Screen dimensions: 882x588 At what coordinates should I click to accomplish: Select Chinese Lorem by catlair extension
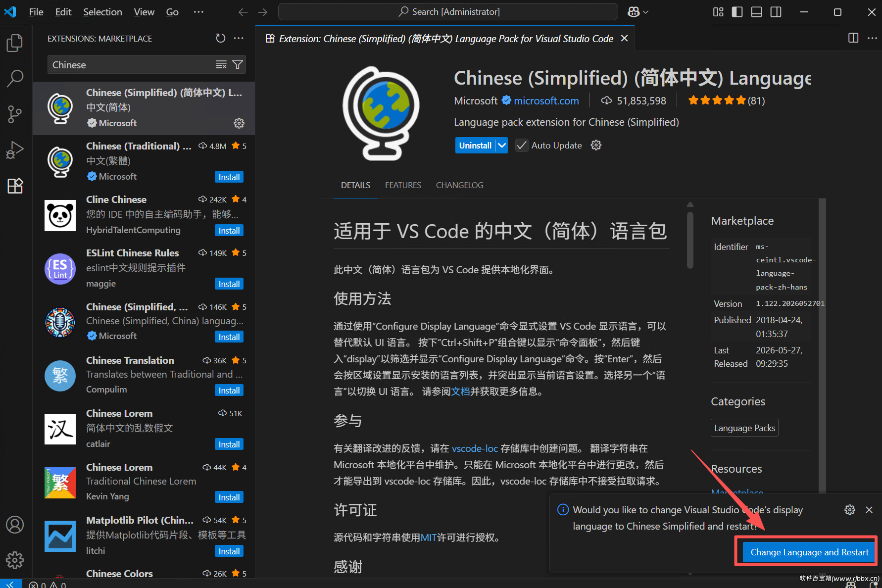(x=144, y=429)
